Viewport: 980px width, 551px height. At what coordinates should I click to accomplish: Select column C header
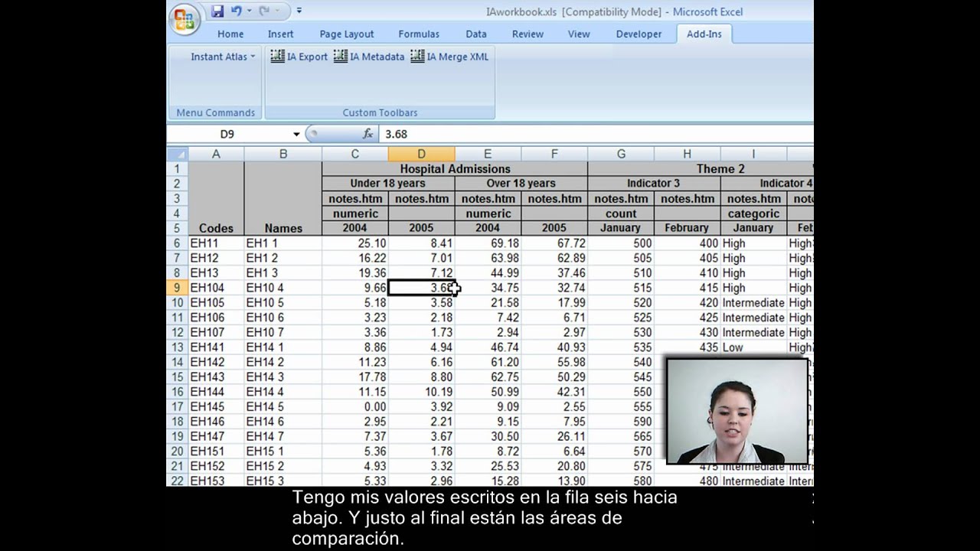(x=355, y=154)
